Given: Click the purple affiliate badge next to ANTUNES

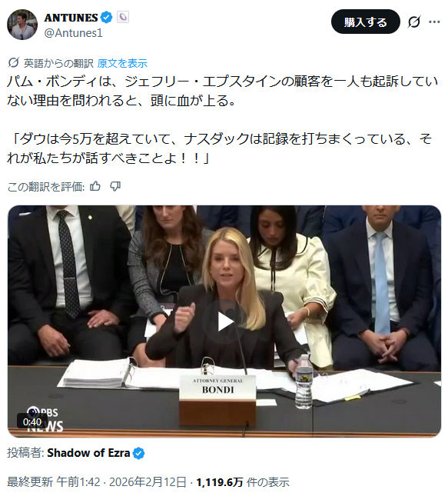Looking at the screenshot, I should click(x=123, y=17).
